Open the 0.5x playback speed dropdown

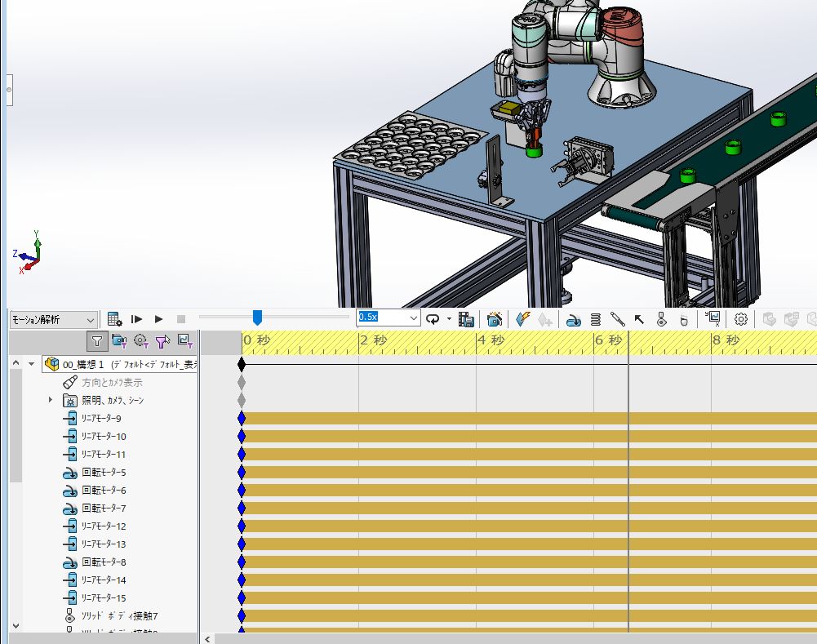click(413, 318)
